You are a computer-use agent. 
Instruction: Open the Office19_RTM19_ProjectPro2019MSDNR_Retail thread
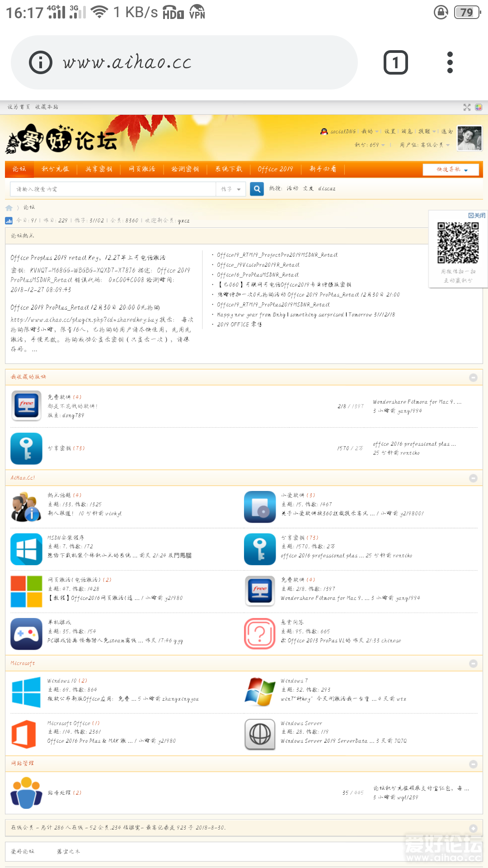click(x=277, y=255)
